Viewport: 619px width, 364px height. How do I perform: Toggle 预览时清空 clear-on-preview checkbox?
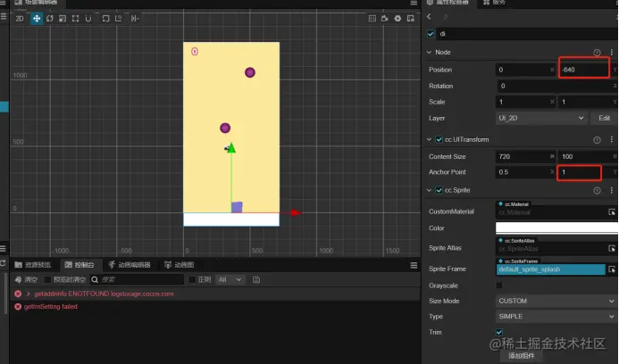pos(47,279)
